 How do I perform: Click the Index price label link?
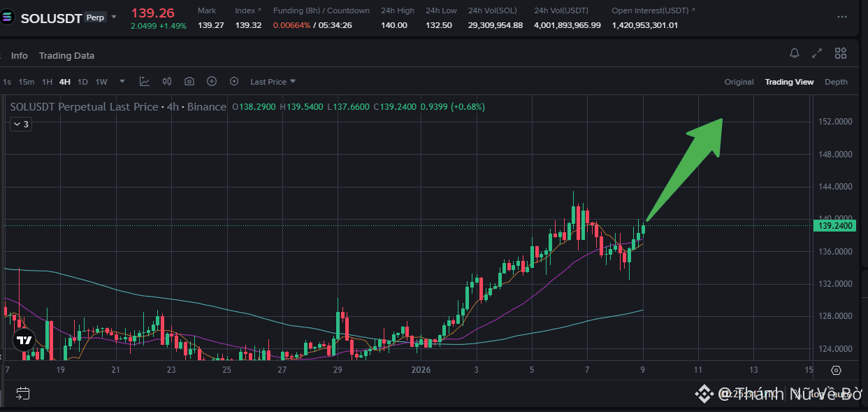(x=248, y=10)
